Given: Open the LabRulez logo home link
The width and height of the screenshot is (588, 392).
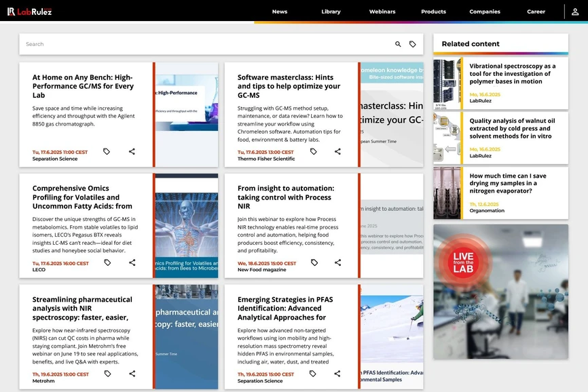Looking at the screenshot, I should click(30, 12).
